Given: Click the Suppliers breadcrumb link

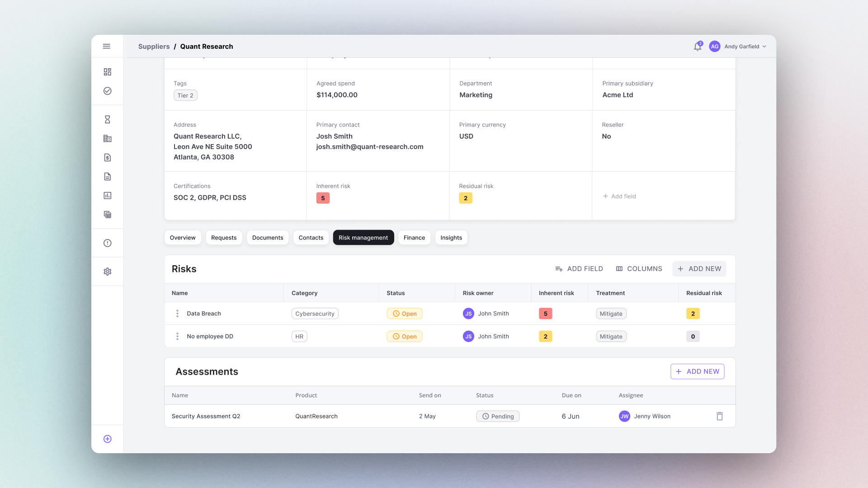Looking at the screenshot, I should pos(154,47).
